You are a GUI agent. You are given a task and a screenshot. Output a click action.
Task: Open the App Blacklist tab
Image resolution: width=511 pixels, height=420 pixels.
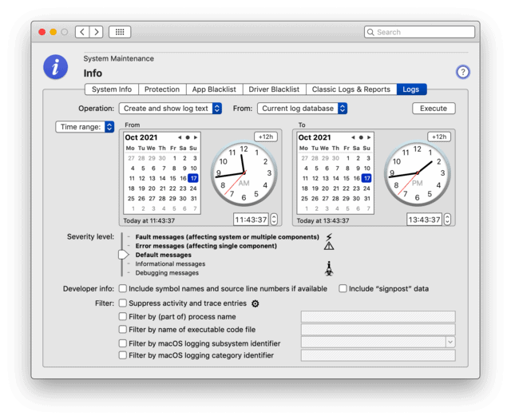[x=214, y=89]
